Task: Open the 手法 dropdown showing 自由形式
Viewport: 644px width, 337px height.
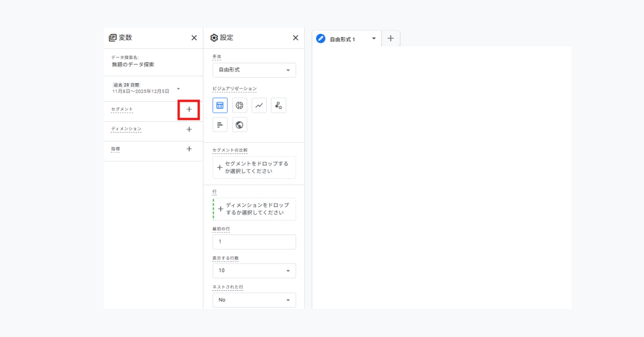Action: 254,70
